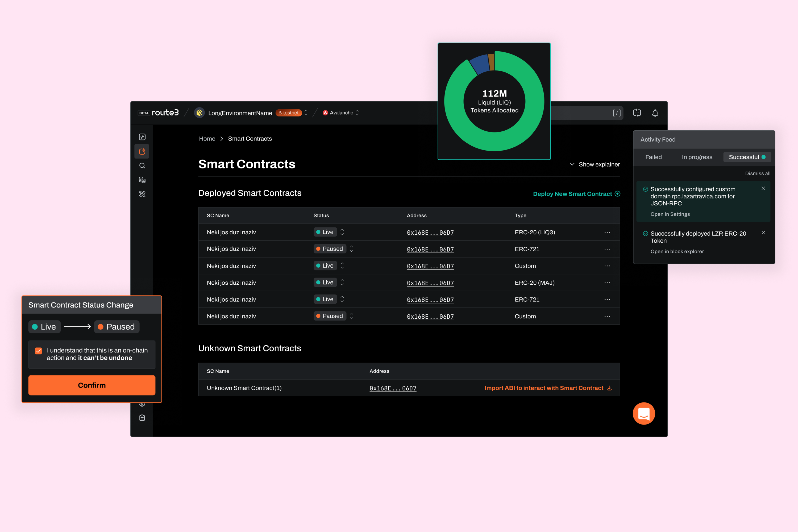Screen dimensions: 798x532
Task: Click the notifications bell icon
Action: 655,113
